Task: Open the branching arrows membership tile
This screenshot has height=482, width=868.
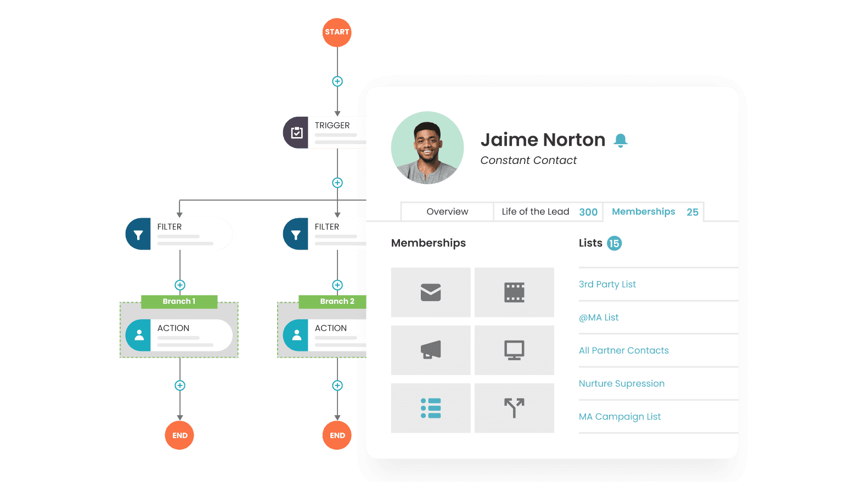Action: click(514, 408)
